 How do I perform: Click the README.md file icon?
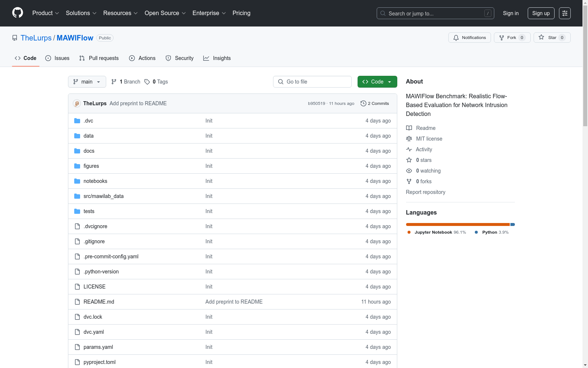pos(77,302)
